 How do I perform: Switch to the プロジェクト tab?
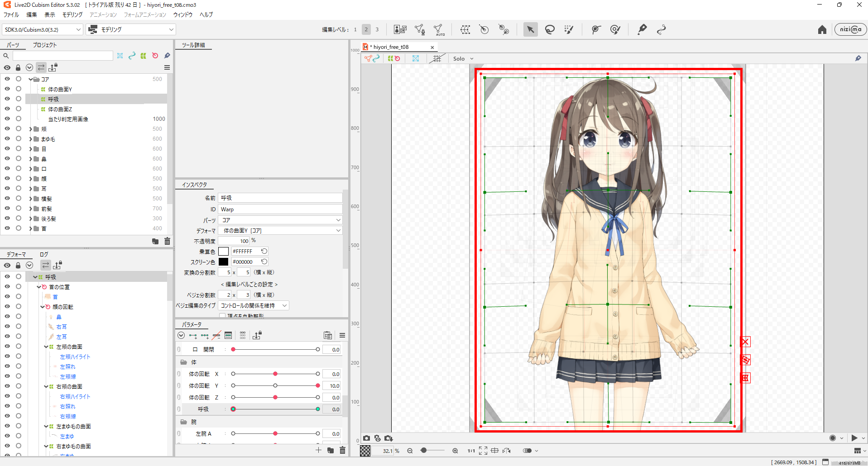tap(45, 45)
